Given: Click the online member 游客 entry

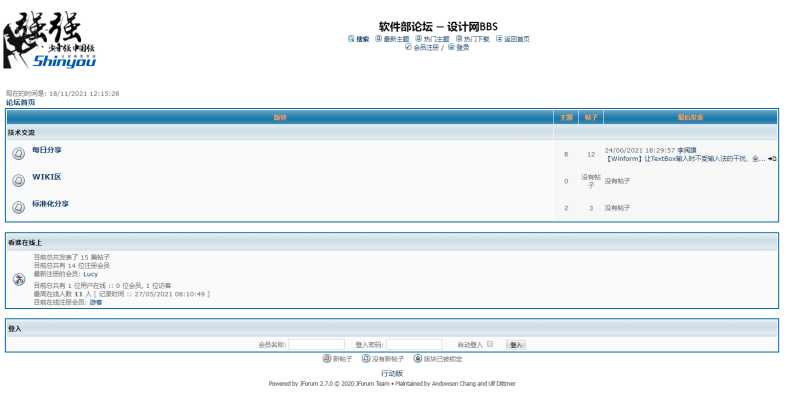Looking at the screenshot, I should pos(96,303).
